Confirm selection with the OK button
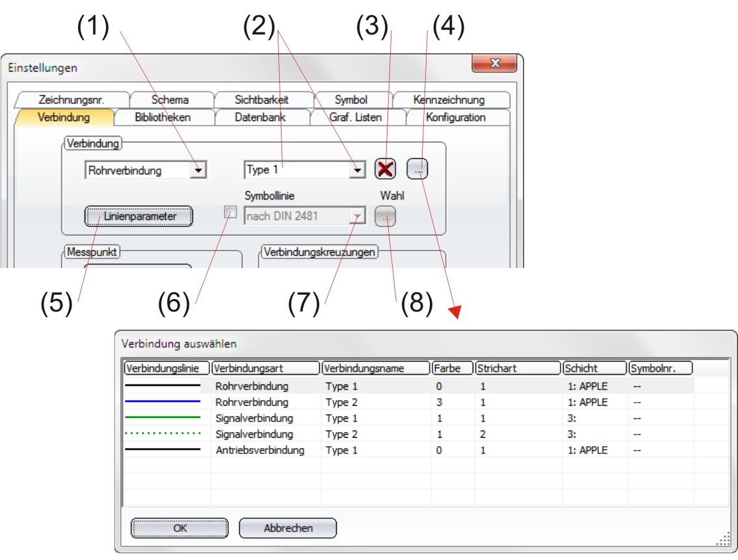 (180, 528)
